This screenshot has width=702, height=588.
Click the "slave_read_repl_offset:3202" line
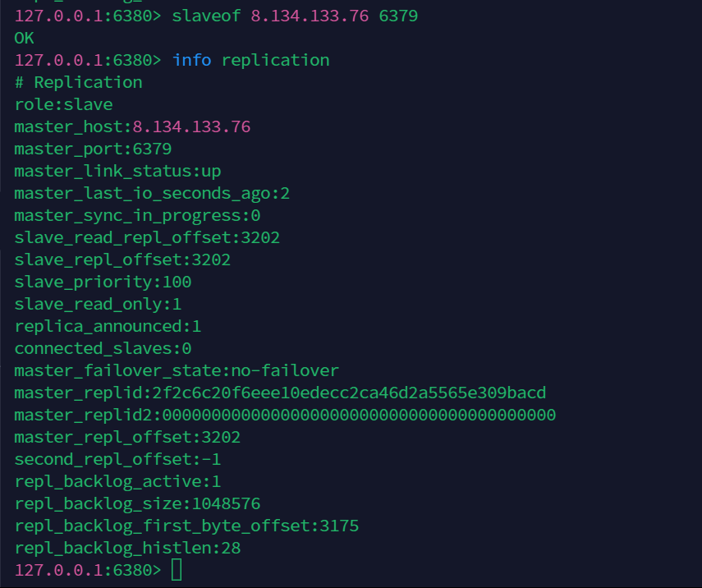click(x=147, y=238)
